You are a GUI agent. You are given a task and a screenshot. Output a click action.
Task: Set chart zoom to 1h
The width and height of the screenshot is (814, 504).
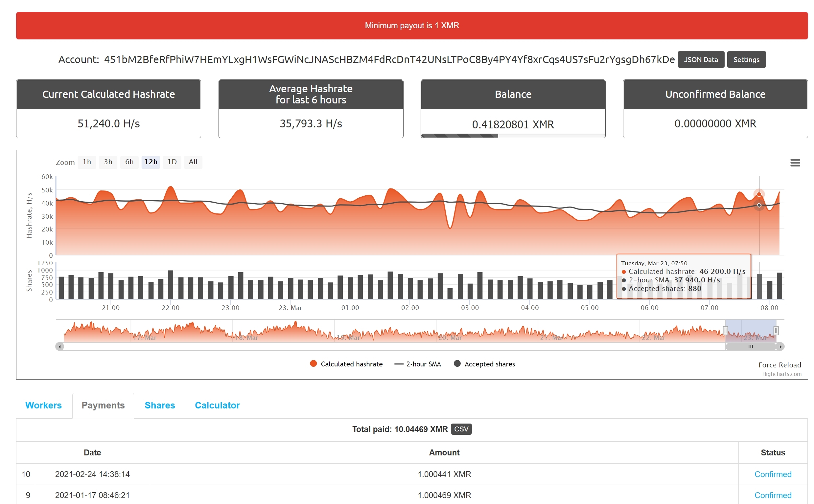(x=87, y=162)
